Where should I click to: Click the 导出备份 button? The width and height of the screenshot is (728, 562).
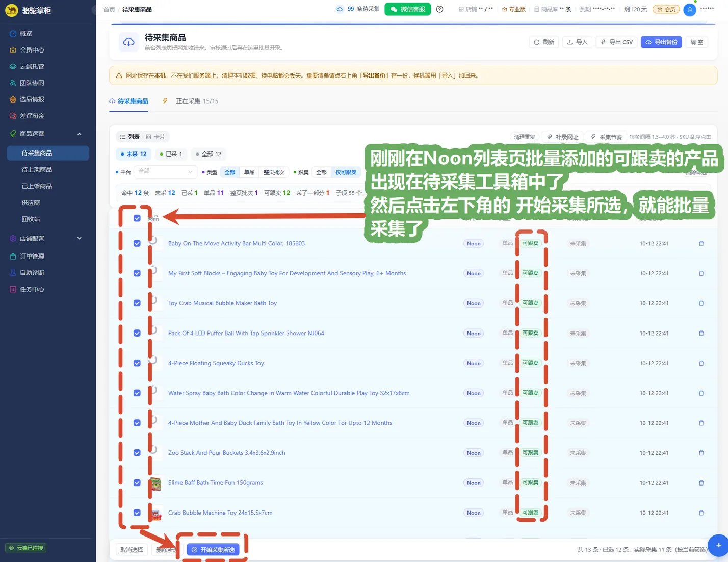661,42
